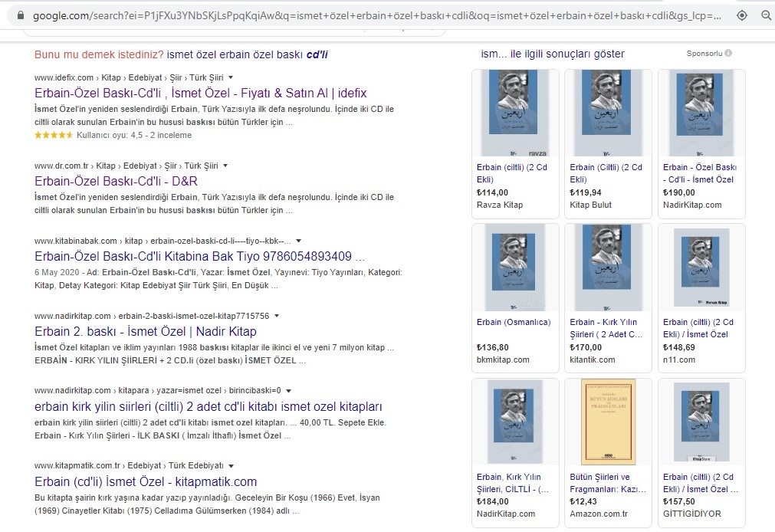Open 'Erbain (Ciltli) (2 Cd Ekli)' Kitap Bulut listing
This screenshot has height=532, width=775.
(x=606, y=173)
